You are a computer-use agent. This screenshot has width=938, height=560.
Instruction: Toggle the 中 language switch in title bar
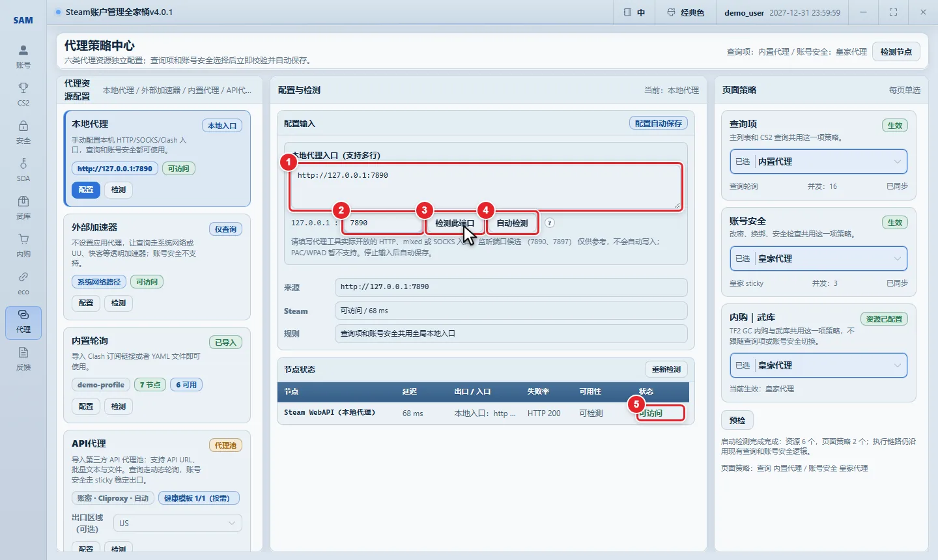634,12
